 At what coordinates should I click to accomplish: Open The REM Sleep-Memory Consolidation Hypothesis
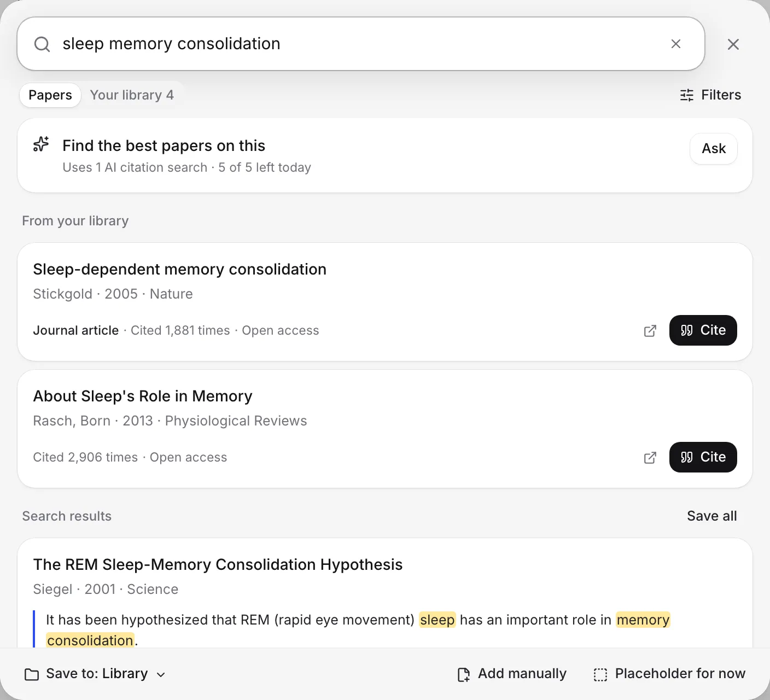tap(218, 564)
